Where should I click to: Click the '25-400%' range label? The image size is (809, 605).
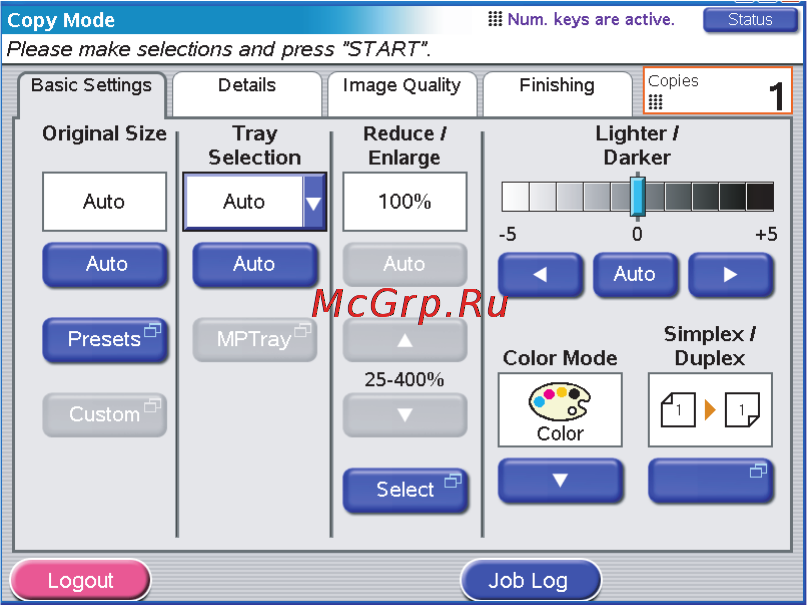[404, 380]
